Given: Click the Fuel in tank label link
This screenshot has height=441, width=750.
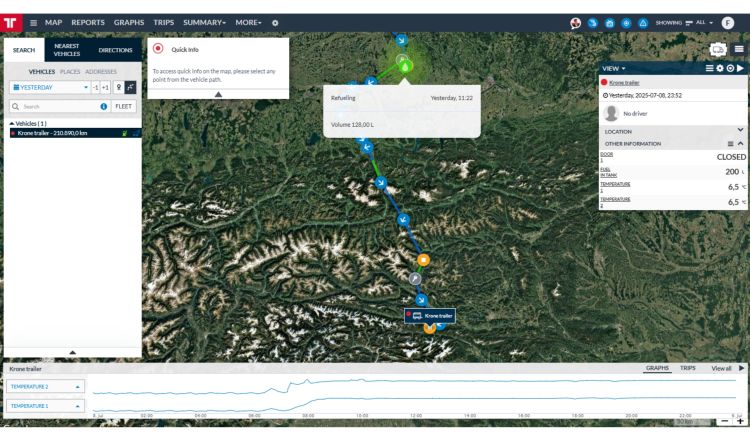Looking at the screenshot, I should [608, 172].
